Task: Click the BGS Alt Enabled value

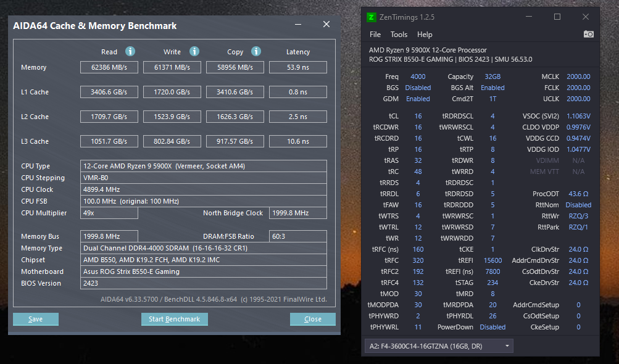Action: pyautogui.click(x=492, y=88)
